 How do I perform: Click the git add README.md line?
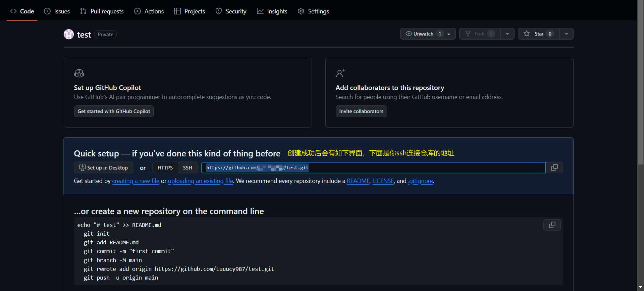pyautogui.click(x=111, y=242)
